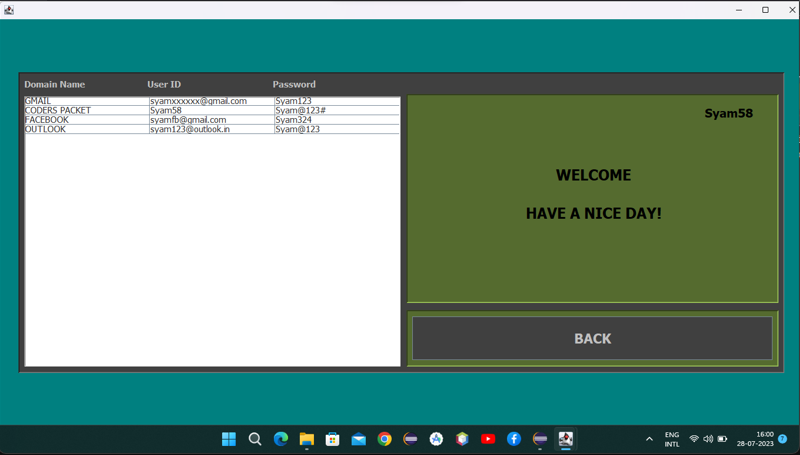Click the Domain Name column header
Screen dimensions: 800x455
click(x=55, y=84)
